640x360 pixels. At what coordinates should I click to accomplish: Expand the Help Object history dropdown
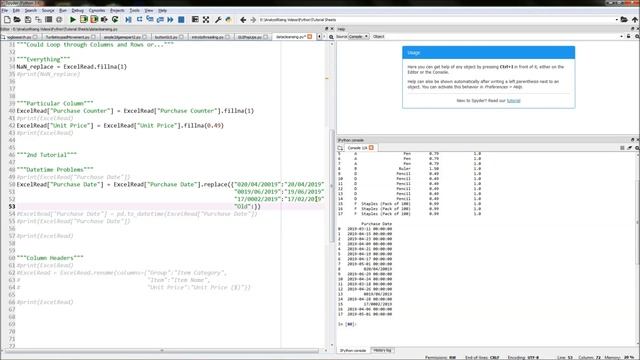[621, 36]
